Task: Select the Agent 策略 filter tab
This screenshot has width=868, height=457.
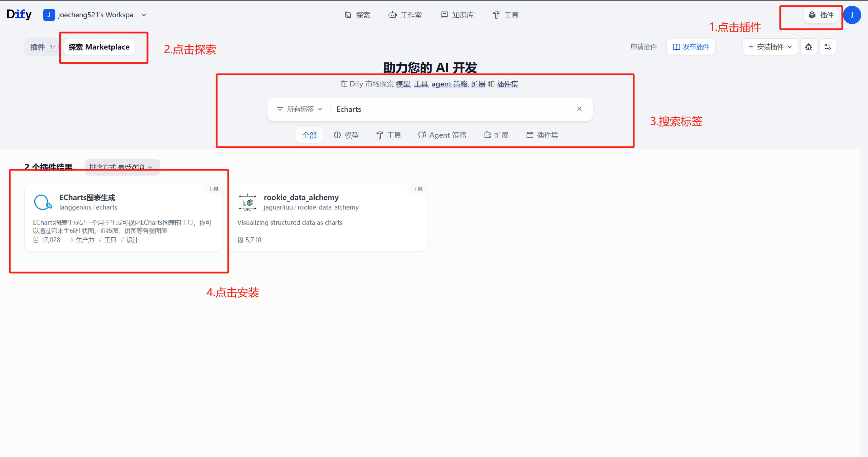Action: click(x=442, y=135)
